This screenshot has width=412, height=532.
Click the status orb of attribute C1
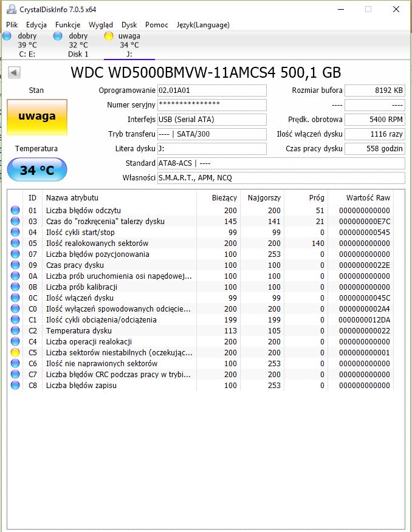(x=15, y=319)
